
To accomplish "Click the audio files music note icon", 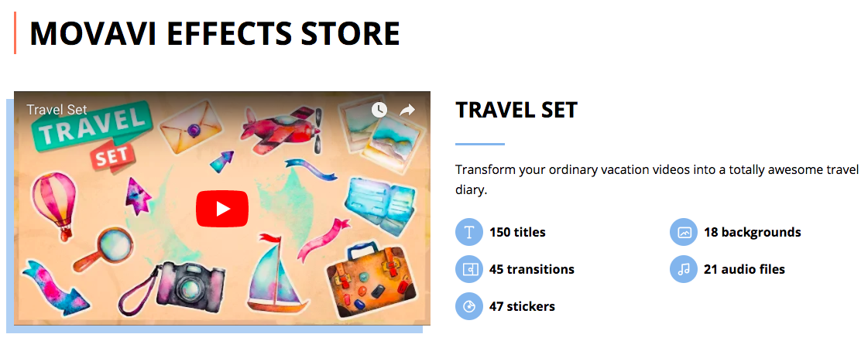I will [x=683, y=269].
